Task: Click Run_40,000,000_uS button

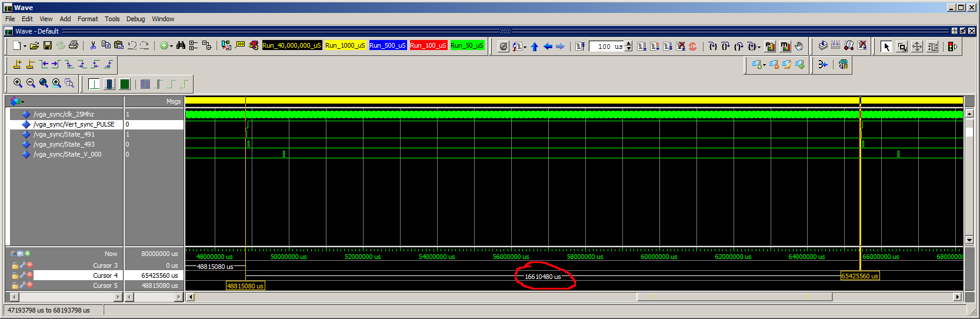Action: [x=292, y=45]
